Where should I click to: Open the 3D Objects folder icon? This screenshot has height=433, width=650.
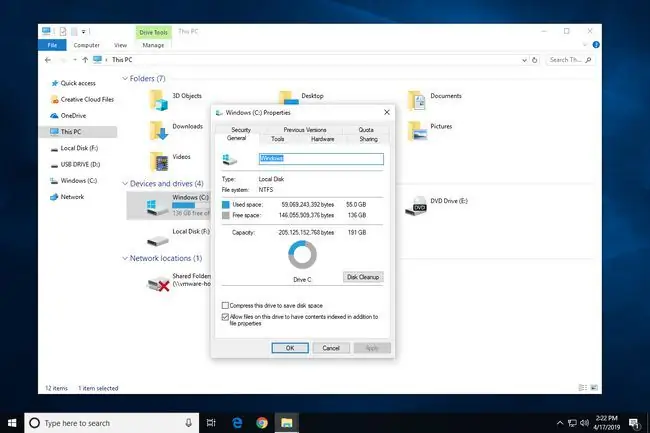point(158,100)
